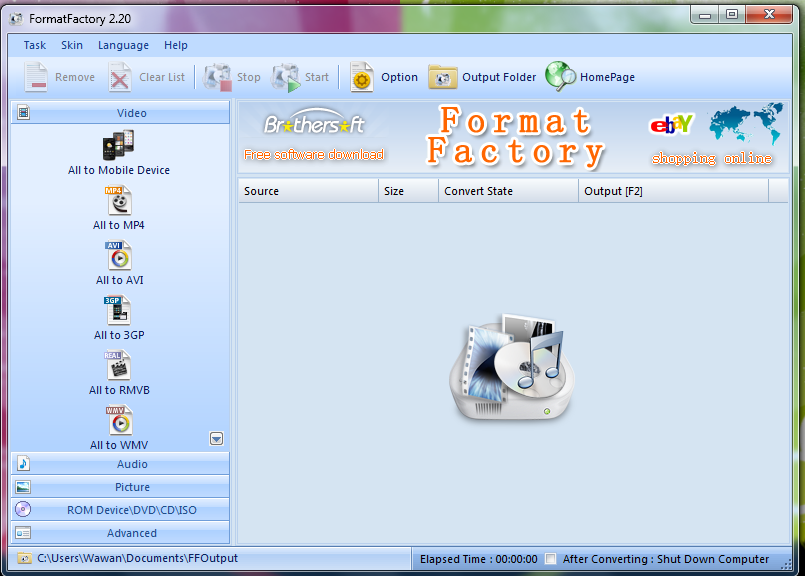805x576 pixels.
Task: Click the Output [F2] column header
Action: click(x=674, y=191)
